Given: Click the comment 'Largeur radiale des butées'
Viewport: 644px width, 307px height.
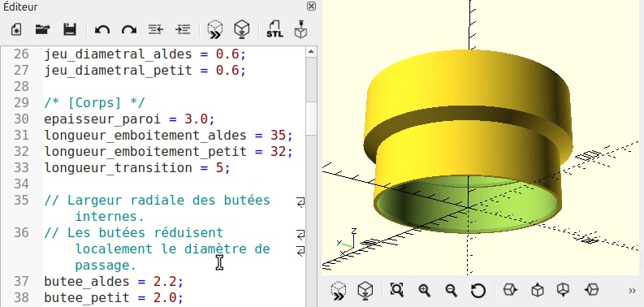Looking at the screenshot, I should tap(169, 200).
